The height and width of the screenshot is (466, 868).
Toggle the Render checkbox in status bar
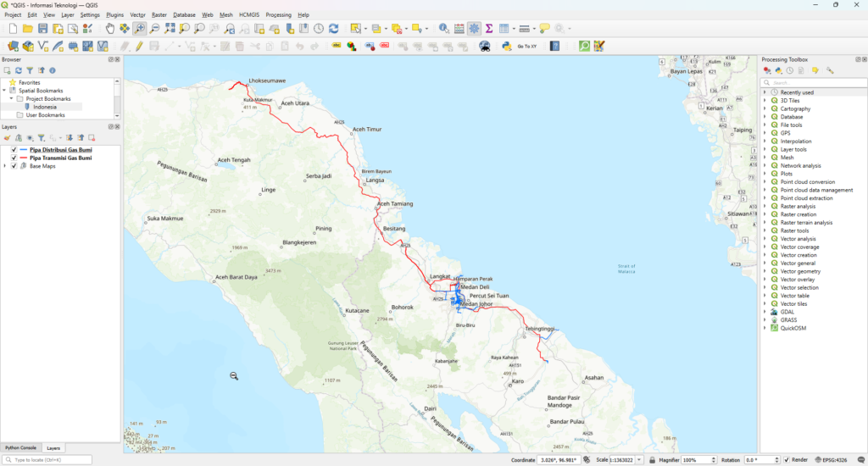click(x=786, y=460)
